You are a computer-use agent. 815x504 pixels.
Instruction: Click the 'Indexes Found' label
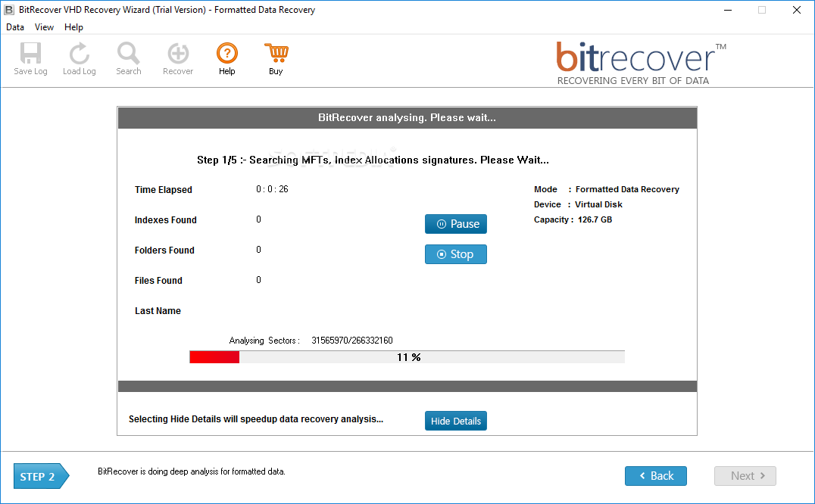pos(166,220)
